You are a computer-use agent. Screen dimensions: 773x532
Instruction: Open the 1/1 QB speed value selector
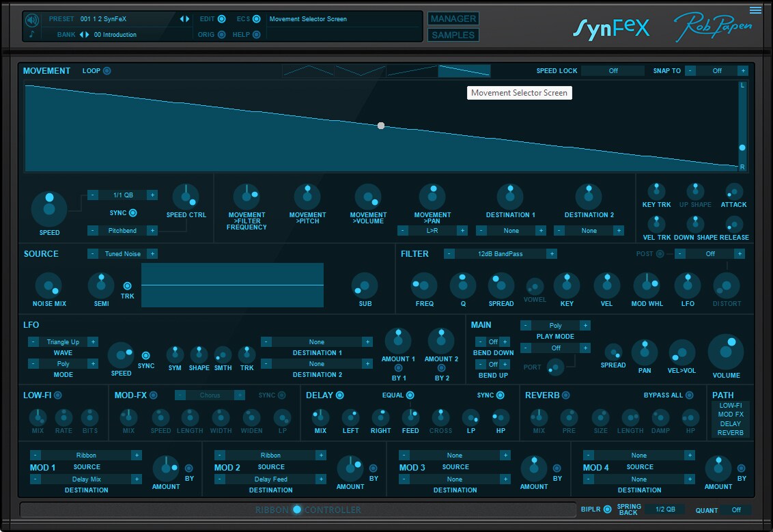[123, 195]
